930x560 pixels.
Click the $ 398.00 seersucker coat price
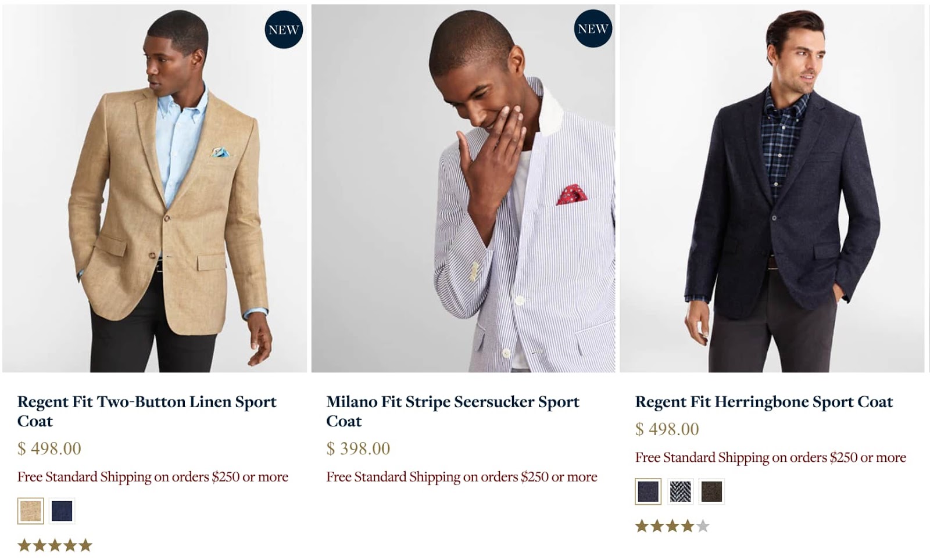tap(358, 448)
